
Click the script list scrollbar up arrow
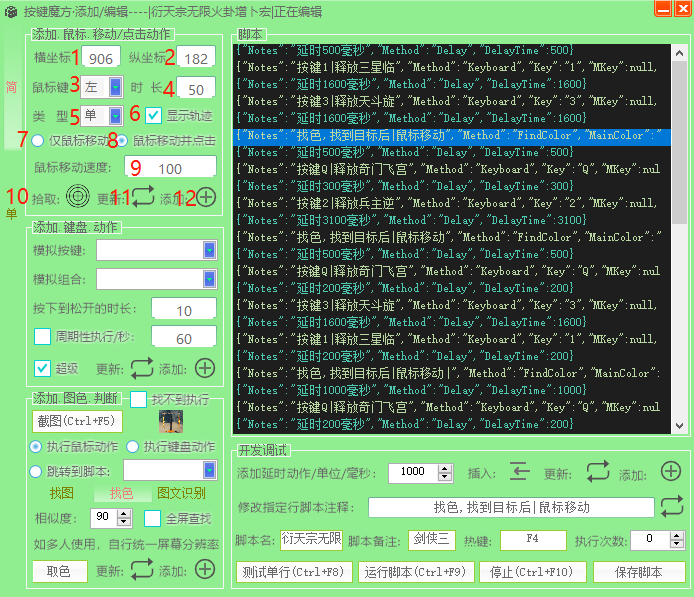pyautogui.click(x=679, y=53)
